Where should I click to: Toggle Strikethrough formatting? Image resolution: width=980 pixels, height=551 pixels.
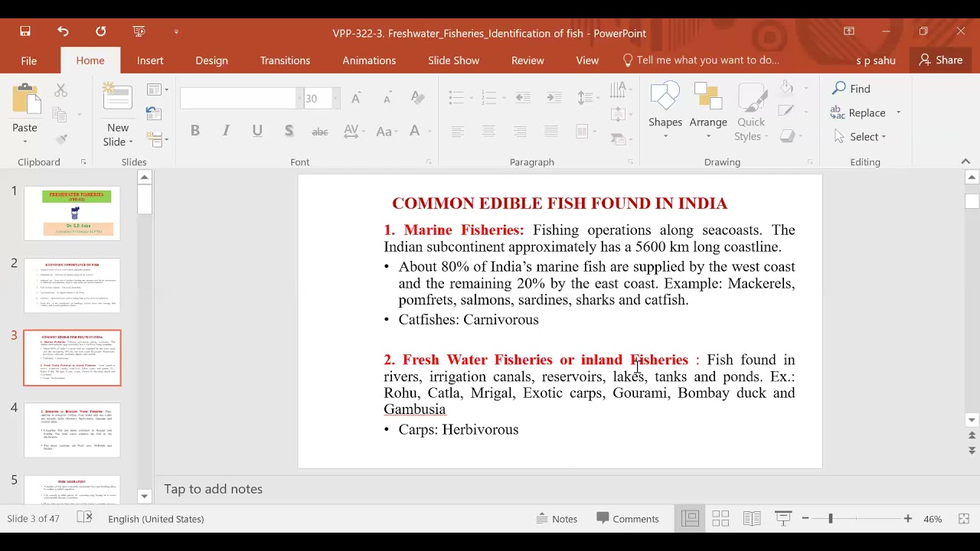coord(320,132)
